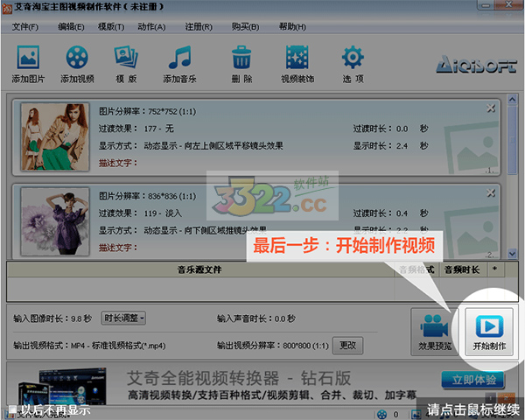The width and height of the screenshot is (525, 420).
Task: Click the transition effect value 177 - 无
Action: [x=159, y=129]
